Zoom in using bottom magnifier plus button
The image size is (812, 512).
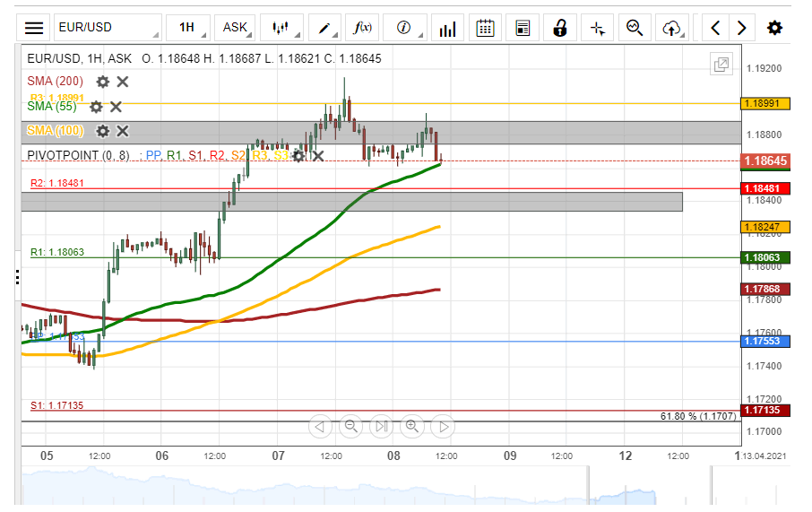412,427
